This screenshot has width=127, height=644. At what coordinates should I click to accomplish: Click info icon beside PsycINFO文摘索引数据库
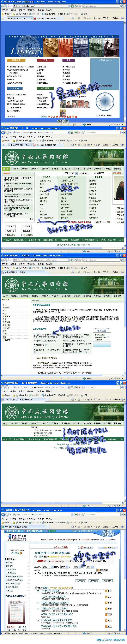point(84,340)
